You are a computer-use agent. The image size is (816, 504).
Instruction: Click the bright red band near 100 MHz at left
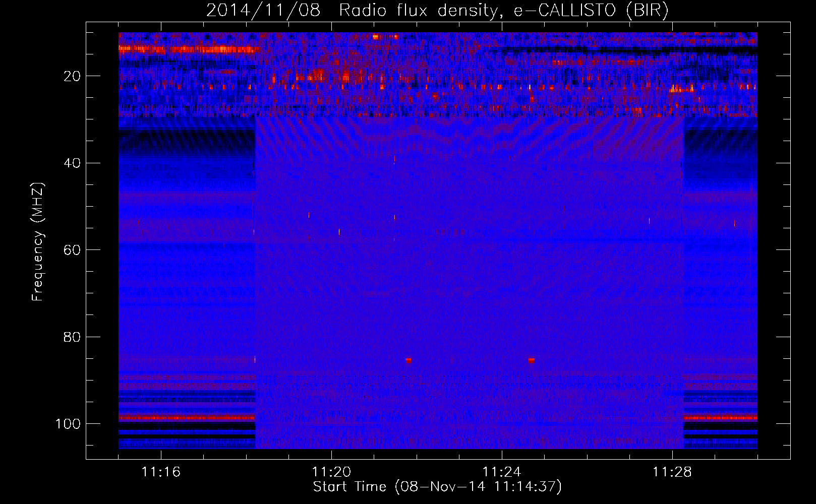(x=187, y=418)
